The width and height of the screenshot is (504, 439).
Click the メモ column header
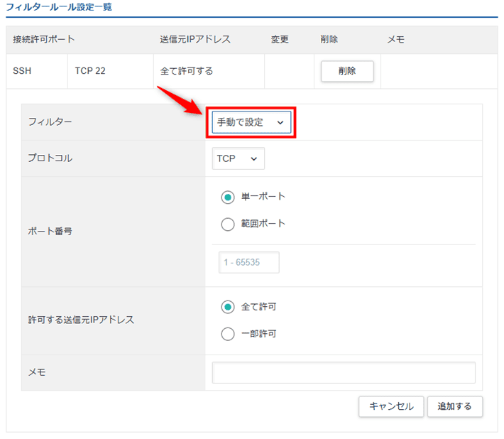coord(395,40)
